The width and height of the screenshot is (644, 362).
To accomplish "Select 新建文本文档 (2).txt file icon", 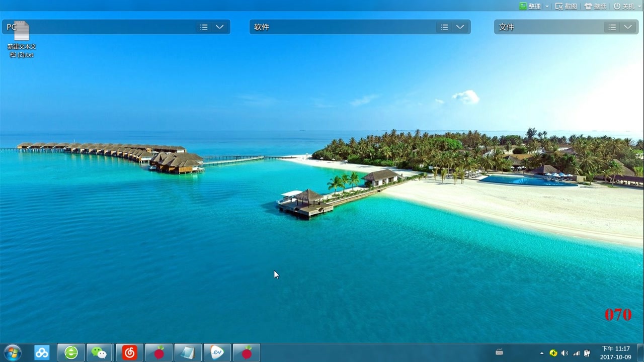I will pos(22,40).
